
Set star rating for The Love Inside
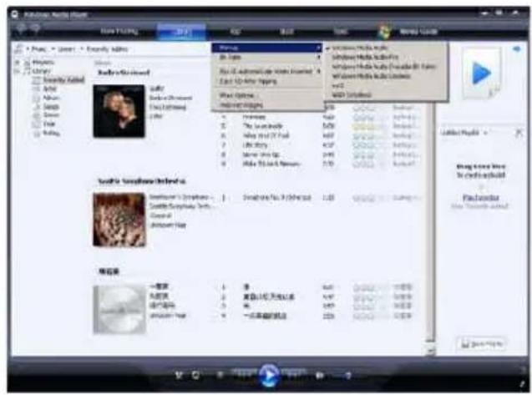(368, 127)
